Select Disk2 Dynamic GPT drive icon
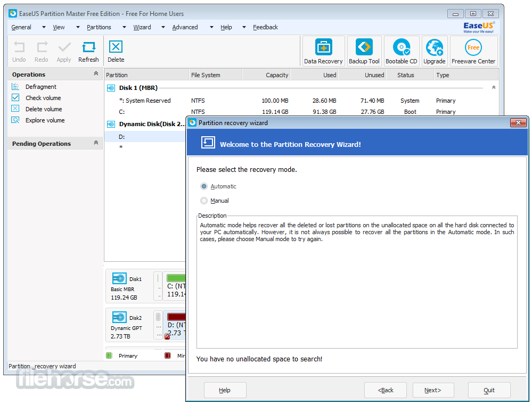The image size is (532, 405). (119, 317)
